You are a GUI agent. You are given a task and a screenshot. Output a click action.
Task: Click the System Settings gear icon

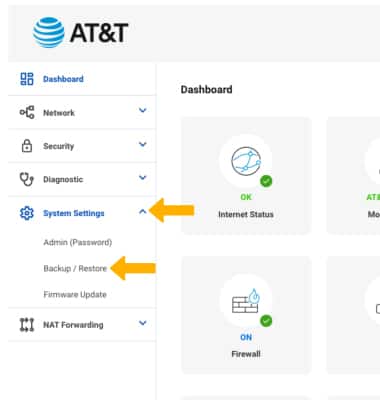tap(27, 213)
